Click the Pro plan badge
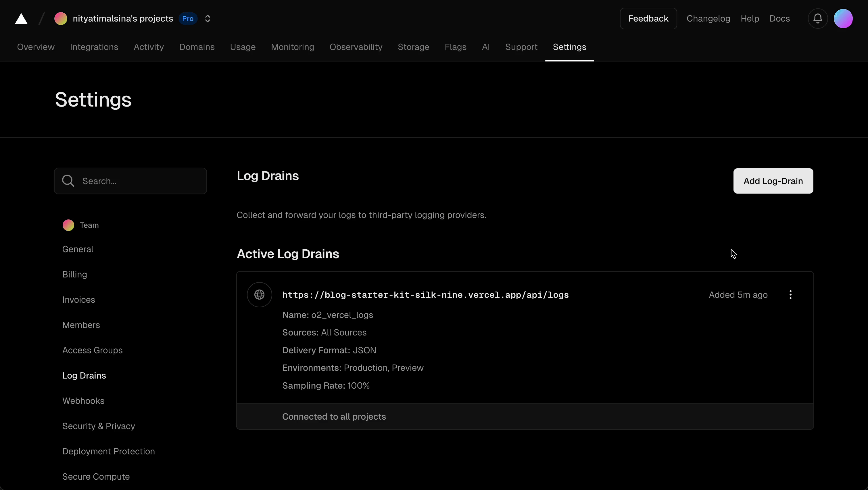 point(188,19)
